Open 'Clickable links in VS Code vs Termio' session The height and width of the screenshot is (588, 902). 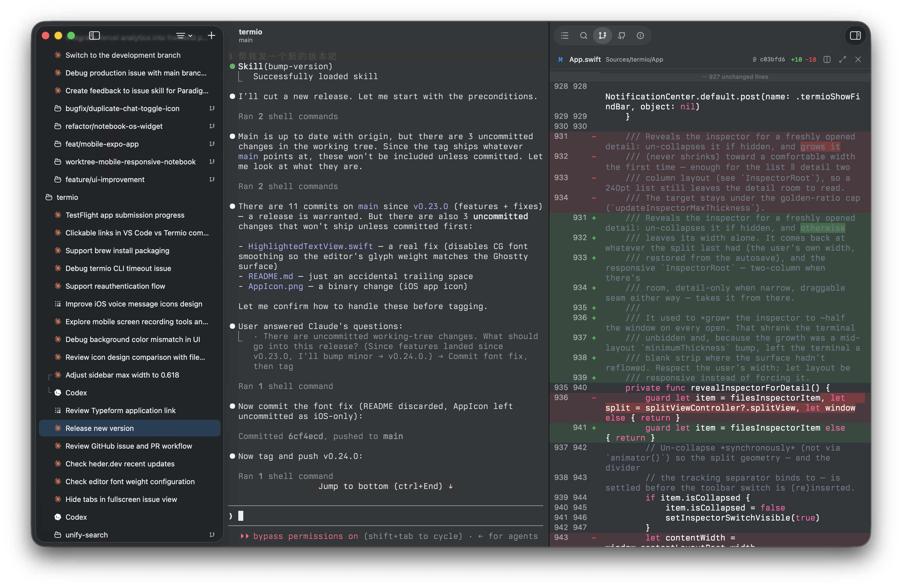coord(130,233)
